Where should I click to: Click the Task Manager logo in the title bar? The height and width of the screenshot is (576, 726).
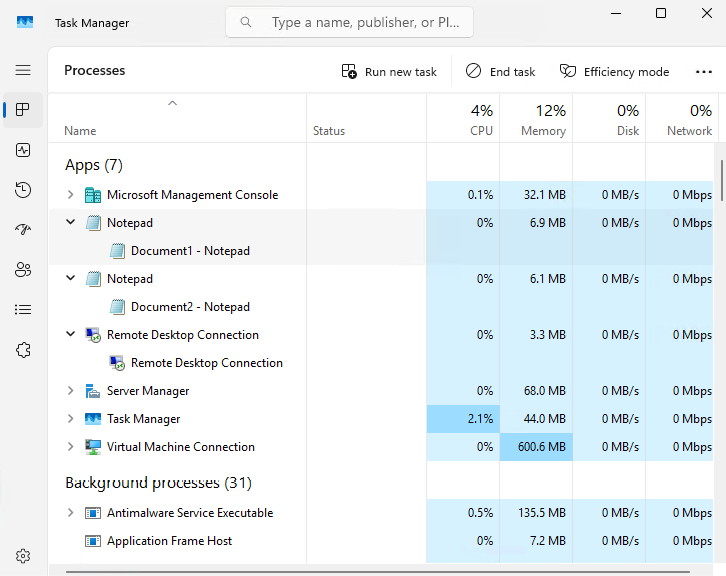(x=25, y=22)
